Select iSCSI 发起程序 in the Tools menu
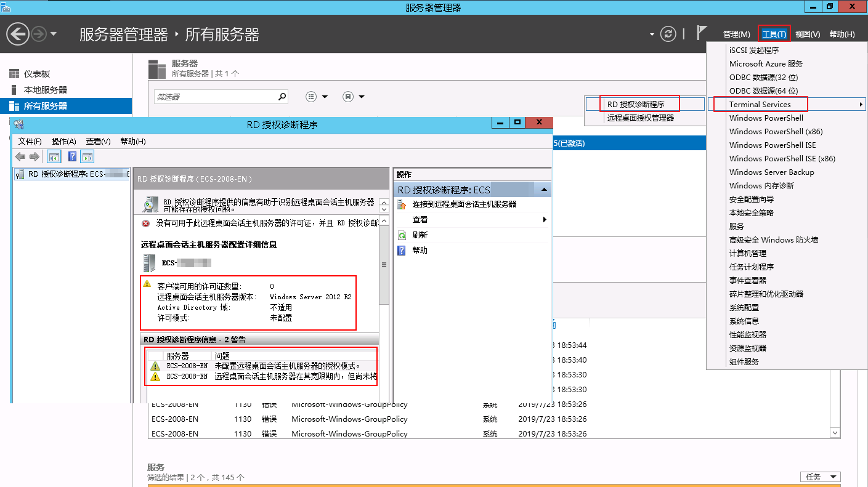The image size is (868, 487). [x=754, y=50]
